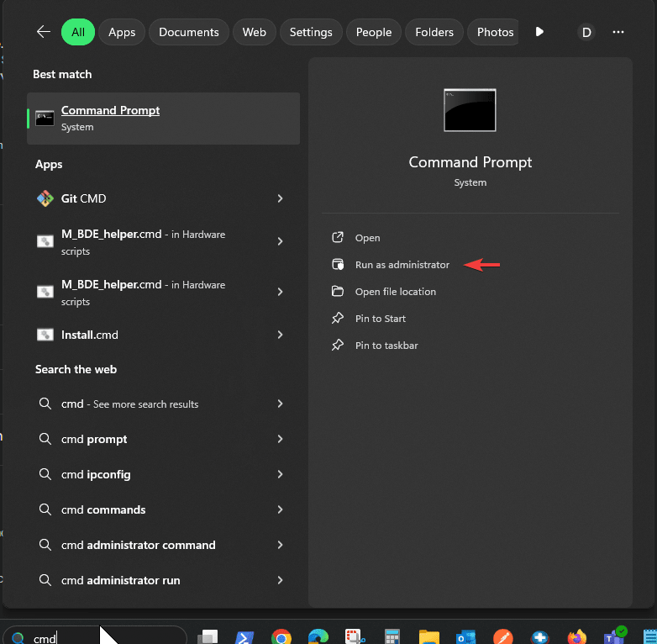
Task: Switch to the Apps filter tab
Action: pos(122,32)
